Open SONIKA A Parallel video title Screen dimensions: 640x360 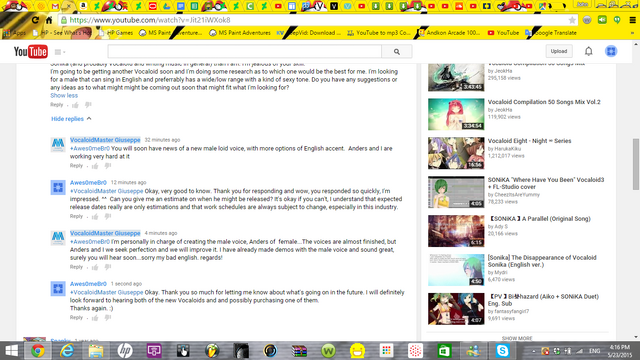coord(539,219)
